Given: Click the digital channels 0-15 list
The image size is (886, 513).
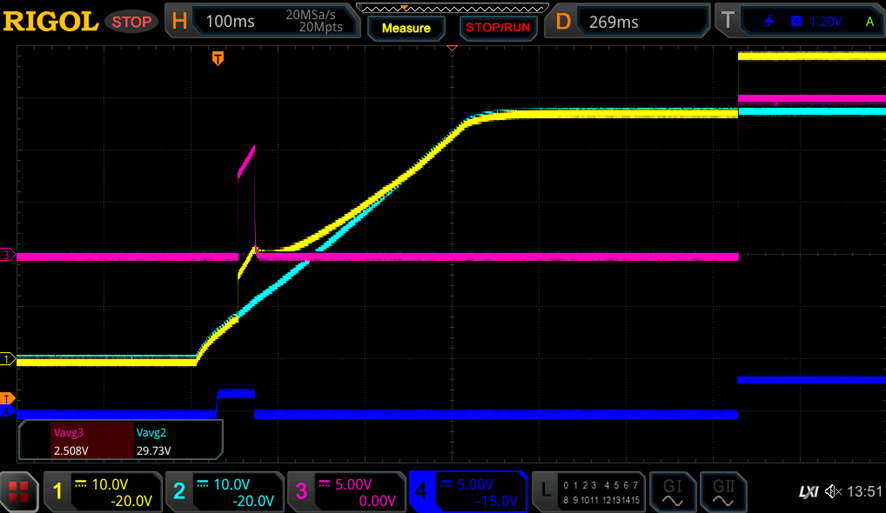Looking at the screenshot, I should pyautogui.click(x=601, y=492).
